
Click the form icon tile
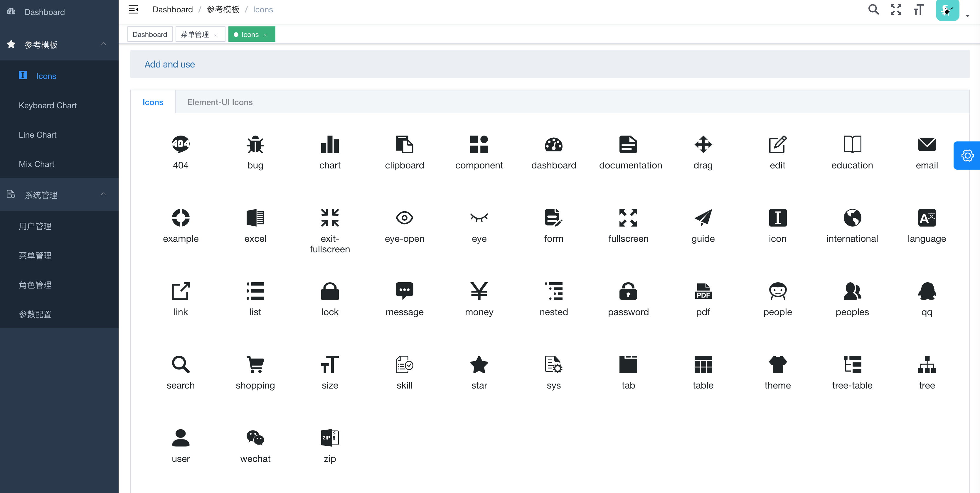553,218
